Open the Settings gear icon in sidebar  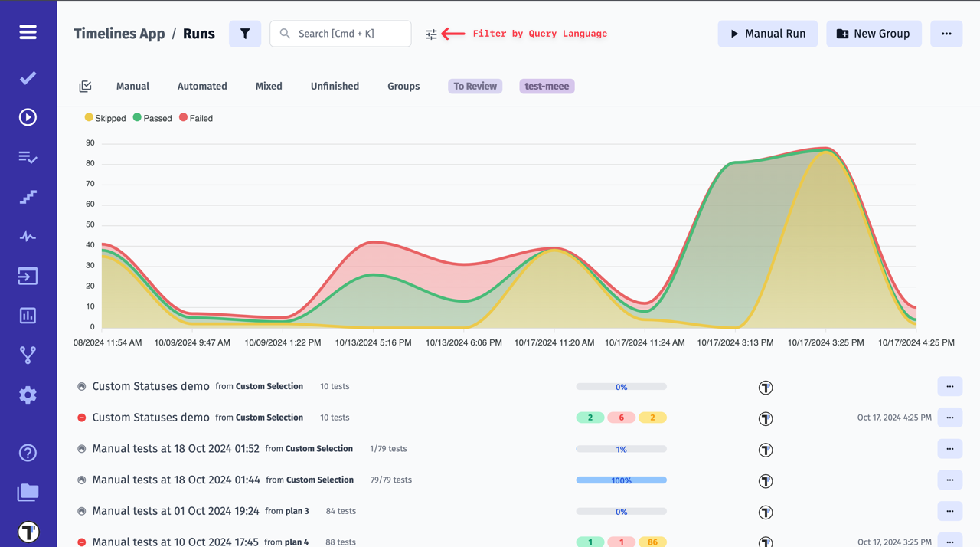28,395
